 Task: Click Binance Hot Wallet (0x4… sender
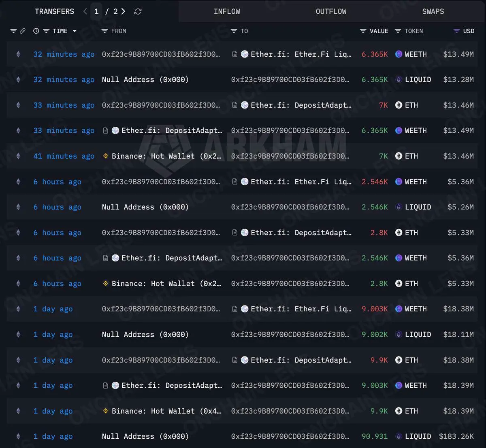(x=166, y=411)
